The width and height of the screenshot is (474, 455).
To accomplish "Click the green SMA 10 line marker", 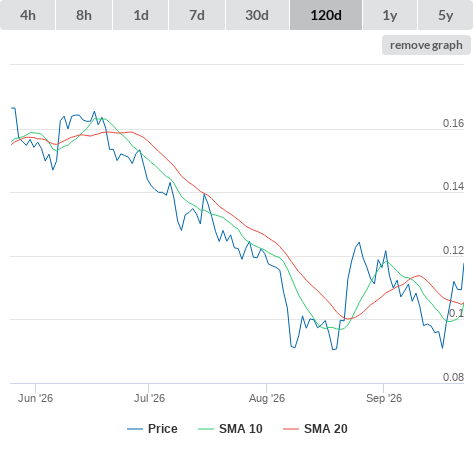I will (x=206, y=429).
